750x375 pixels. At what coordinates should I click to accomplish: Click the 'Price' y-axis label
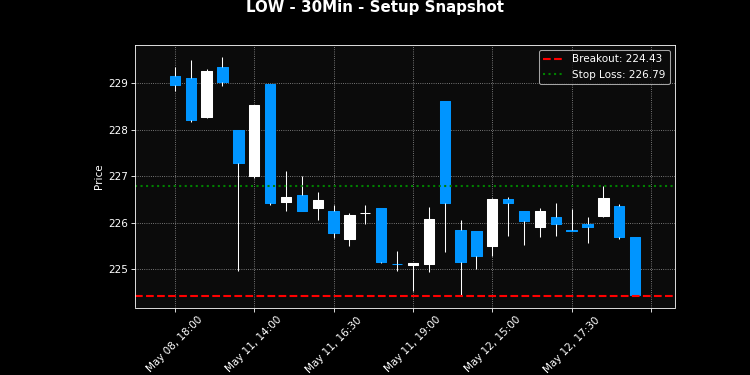click(x=99, y=178)
